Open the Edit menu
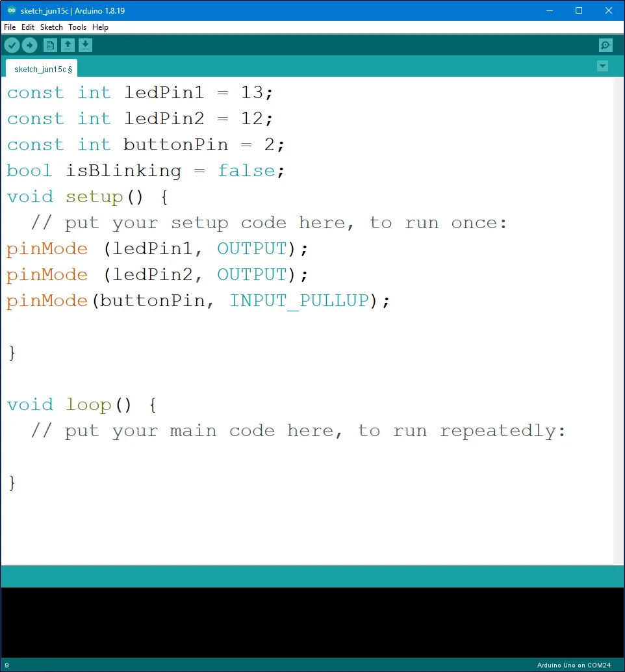 tap(28, 27)
